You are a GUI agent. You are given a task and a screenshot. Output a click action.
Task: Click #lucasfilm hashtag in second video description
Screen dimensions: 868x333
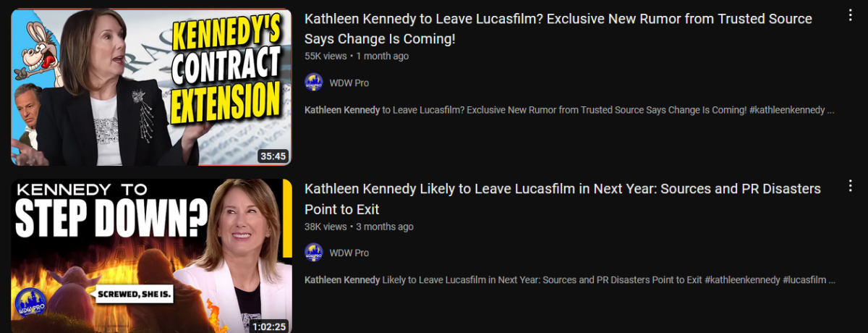804,279
